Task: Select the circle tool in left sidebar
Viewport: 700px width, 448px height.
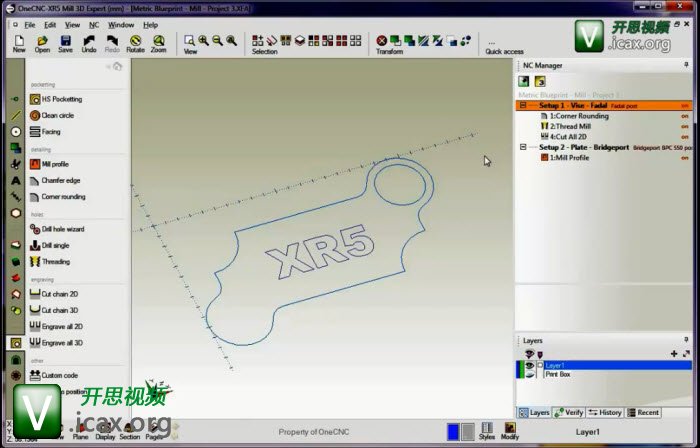Action: point(16,132)
